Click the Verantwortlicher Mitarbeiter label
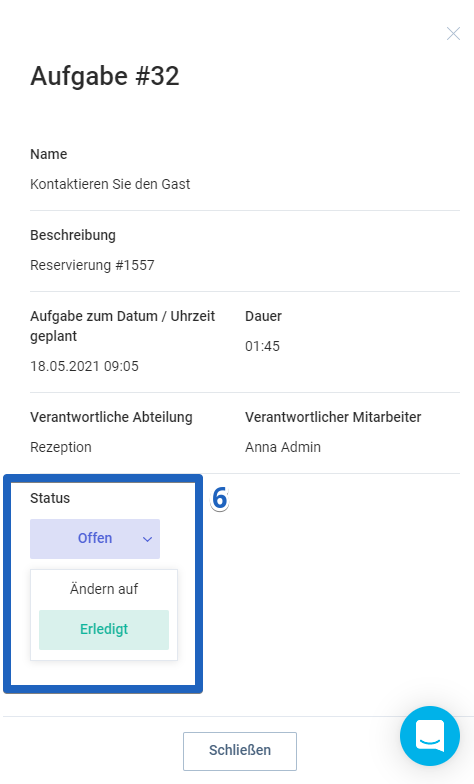 (x=333, y=417)
